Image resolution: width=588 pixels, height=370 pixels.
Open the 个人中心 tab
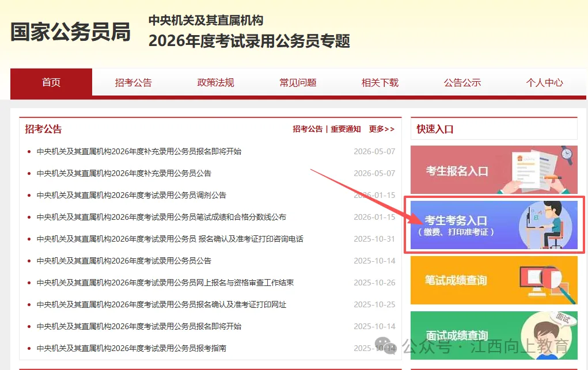[544, 82]
